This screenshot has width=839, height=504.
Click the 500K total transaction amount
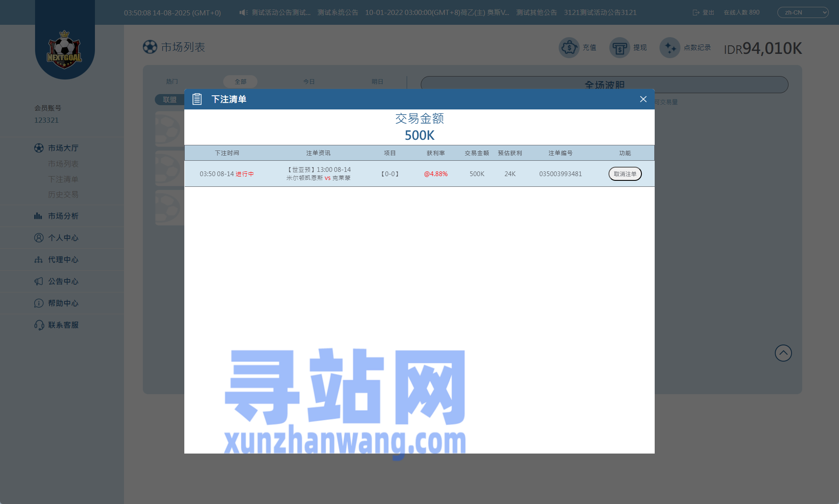point(419,135)
